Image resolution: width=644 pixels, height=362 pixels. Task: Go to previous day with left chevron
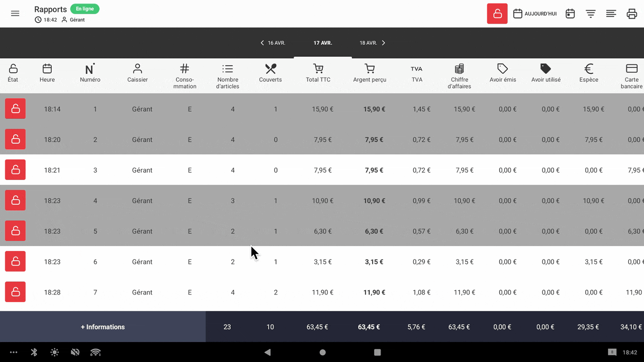point(262,43)
